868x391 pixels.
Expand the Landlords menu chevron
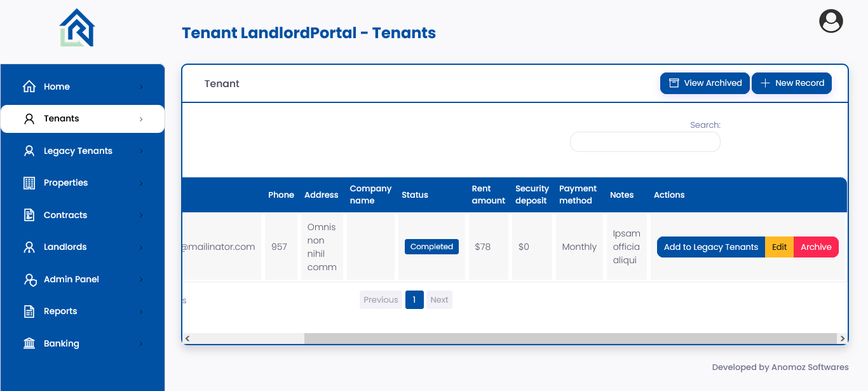(141, 247)
